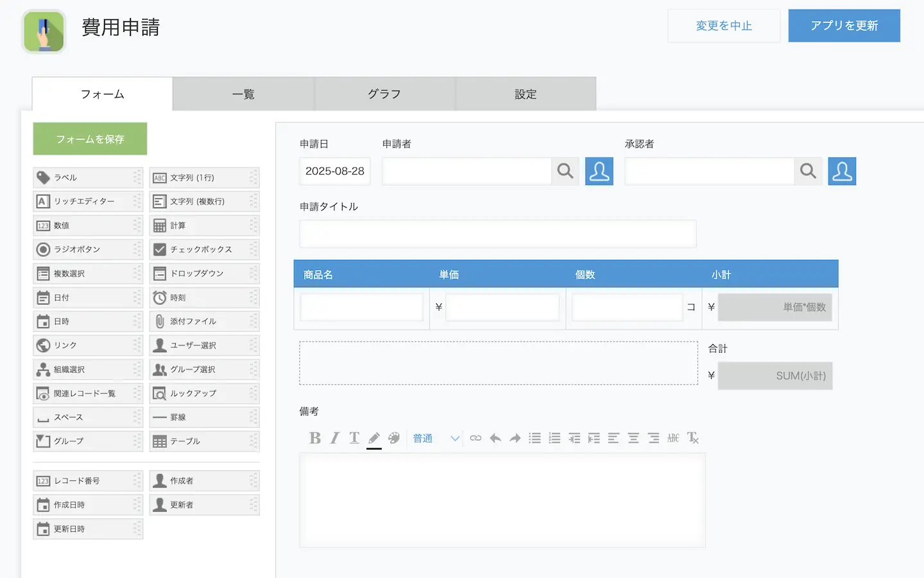Screen dimensions: 924x578
Task: Select the 複数選択 field in palette
Action: pos(88,274)
